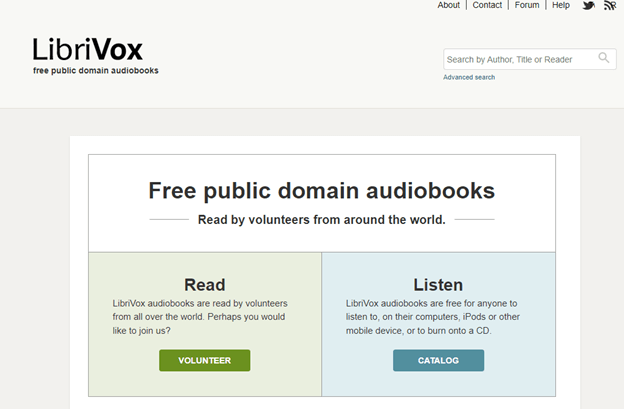Screen dimensions: 624x409
Task: Click the 'Perhaps you would like to join us?' paragraph
Action: coord(199,317)
